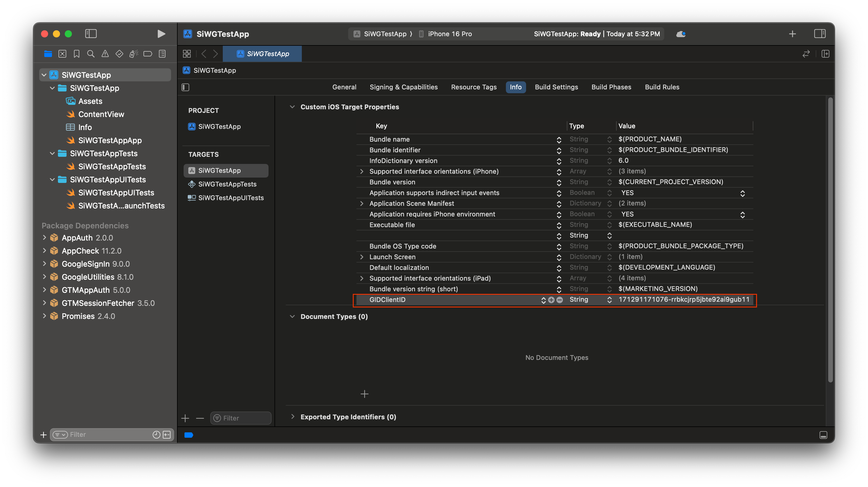Viewport: 868px width, 487px height.
Task: Expand the GoogleSignIn package dependency
Action: pyautogui.click(x=45, y=264)
